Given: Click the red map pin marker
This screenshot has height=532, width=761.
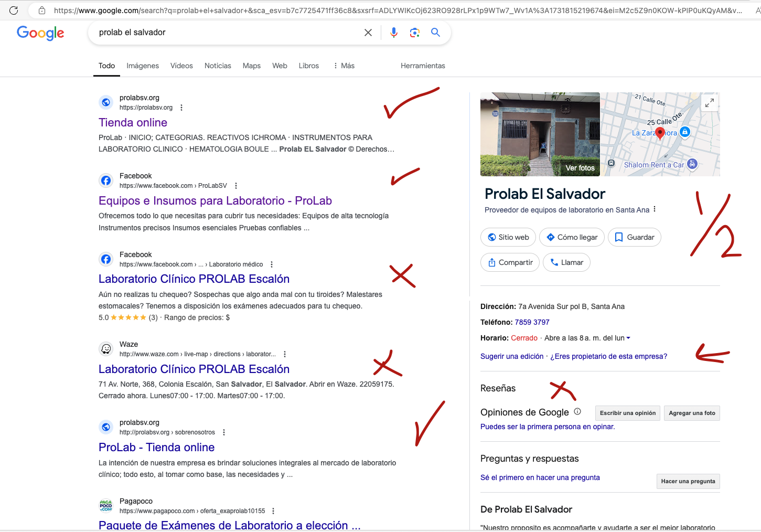Looking at the screenshot, I should tap(660, 134).
